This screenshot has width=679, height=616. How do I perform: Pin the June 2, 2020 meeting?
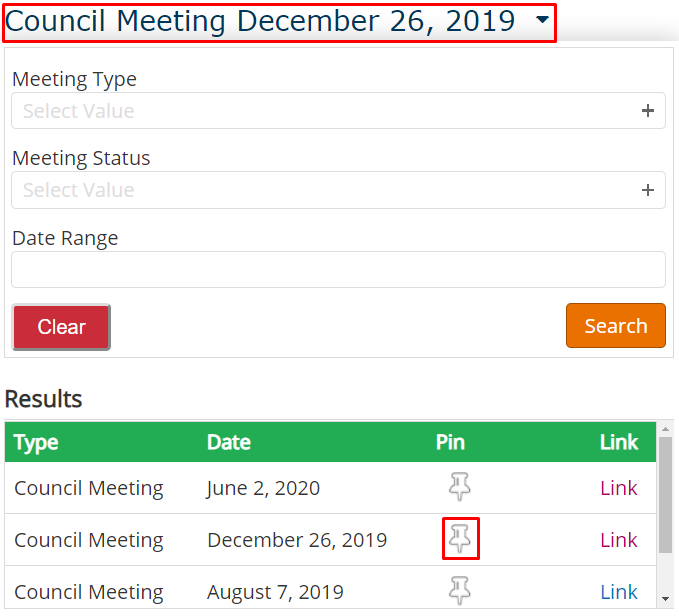coord(459,487)
